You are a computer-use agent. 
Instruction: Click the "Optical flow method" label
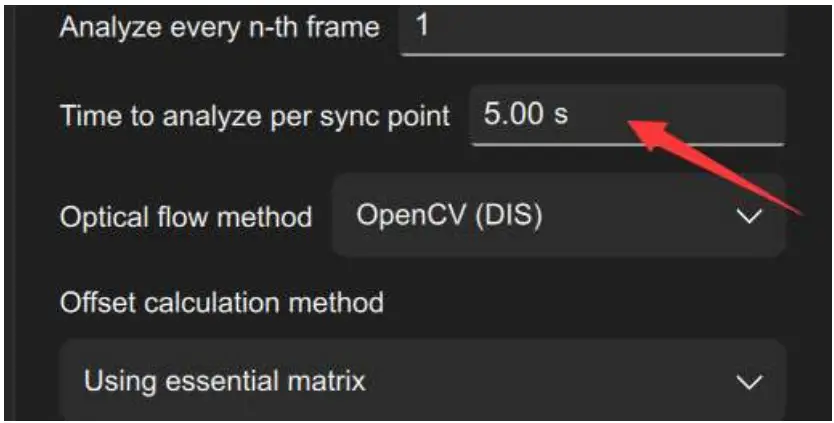click(186, 217)
